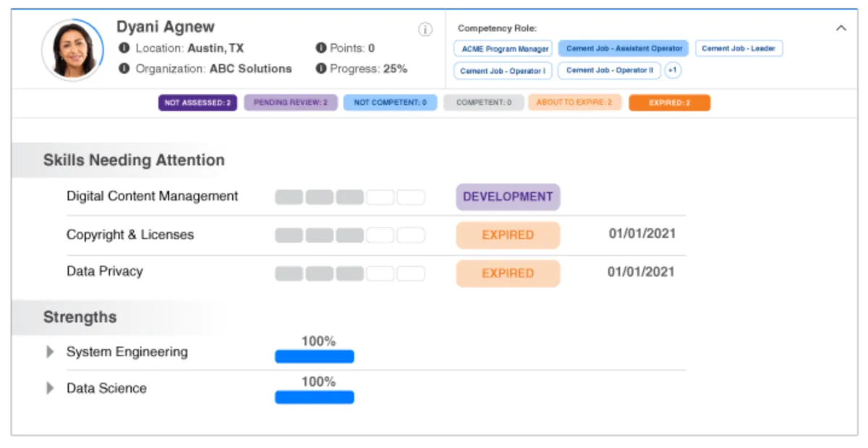The height and width of the screenshot is (448, 868).
Task: Choose the Cement Job - Operator II role
Action: point(609,71)
